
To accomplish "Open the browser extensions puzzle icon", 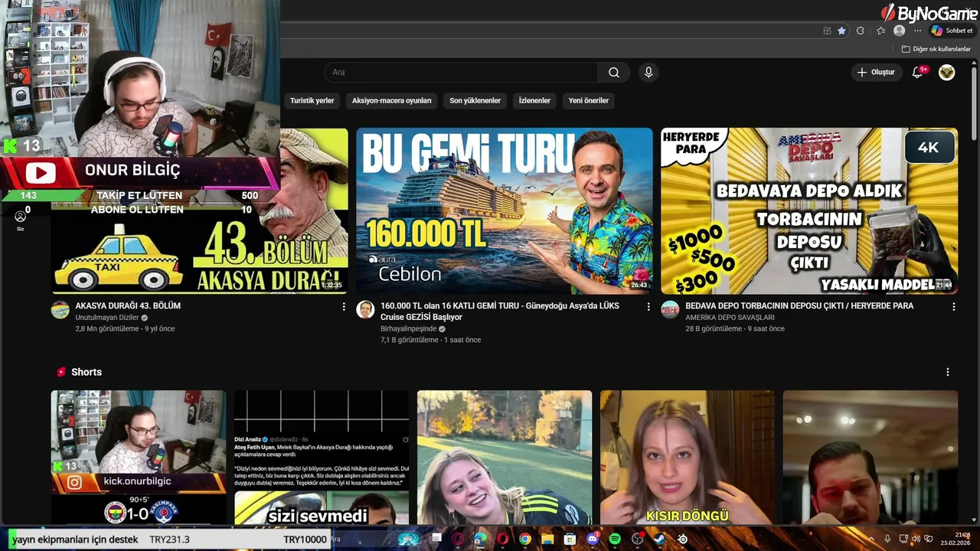I will 861,31.
